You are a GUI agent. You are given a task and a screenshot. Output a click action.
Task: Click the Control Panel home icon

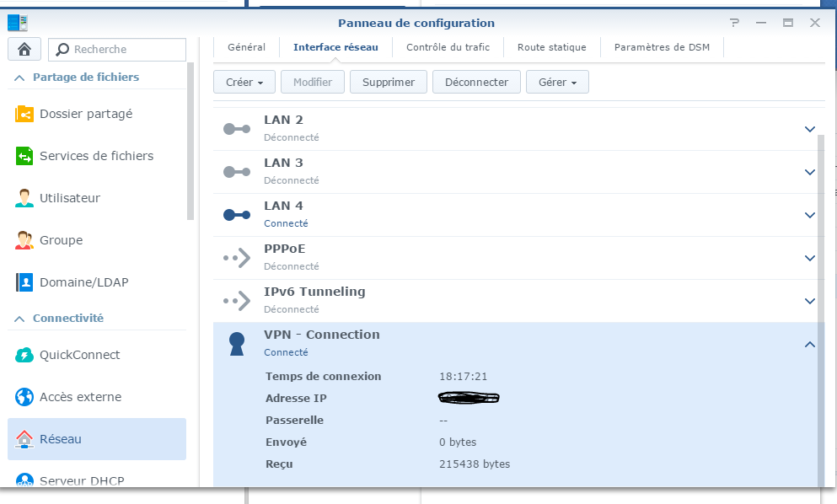(24, 49)
